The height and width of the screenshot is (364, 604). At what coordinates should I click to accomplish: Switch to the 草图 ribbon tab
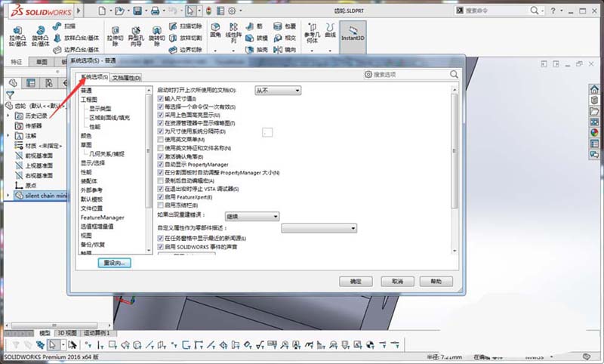[x=42, y=62]
